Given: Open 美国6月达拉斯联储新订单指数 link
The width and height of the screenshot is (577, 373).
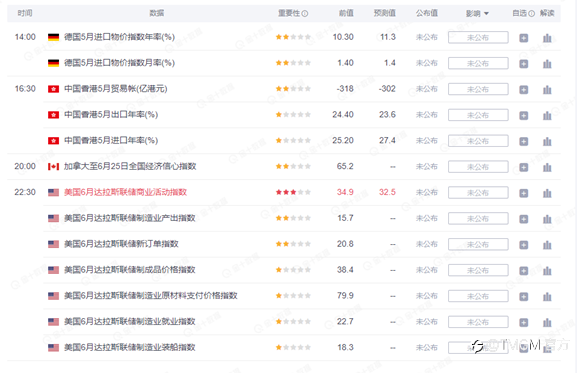Looking at the screenshot, I should click(121, 244).
